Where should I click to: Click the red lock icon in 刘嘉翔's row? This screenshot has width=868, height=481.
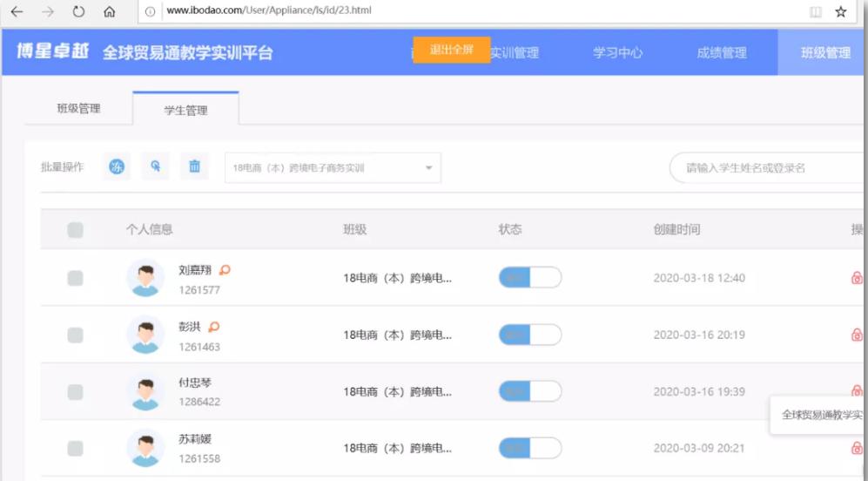(857, 278)
